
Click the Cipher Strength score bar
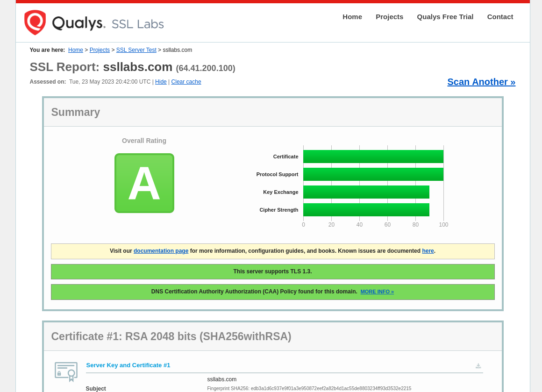click(366, 210)
